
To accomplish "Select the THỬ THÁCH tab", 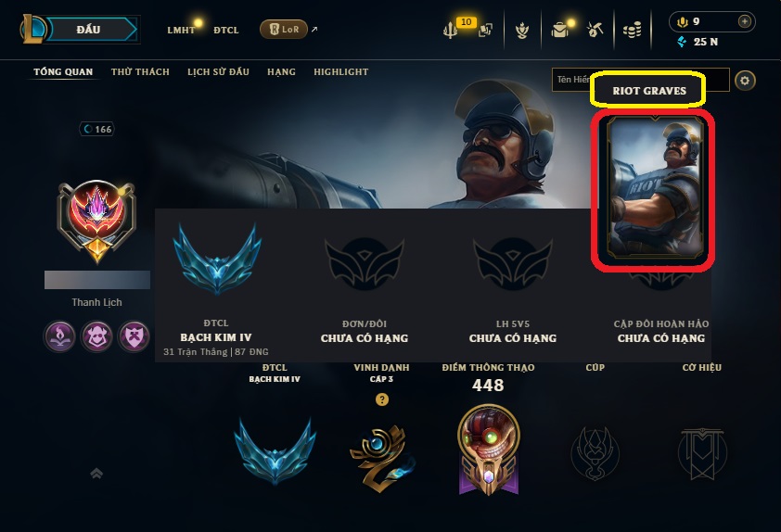I will pyautogui.click(x=140, y=71).
